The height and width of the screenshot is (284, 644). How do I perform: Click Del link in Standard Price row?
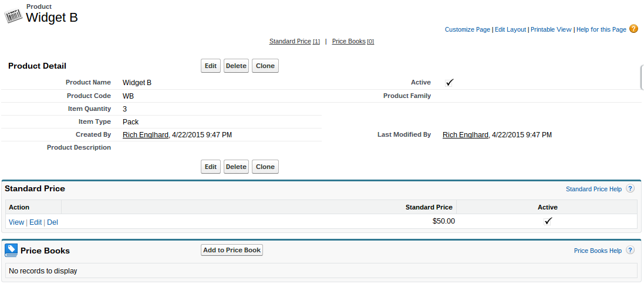click(52, 222)
